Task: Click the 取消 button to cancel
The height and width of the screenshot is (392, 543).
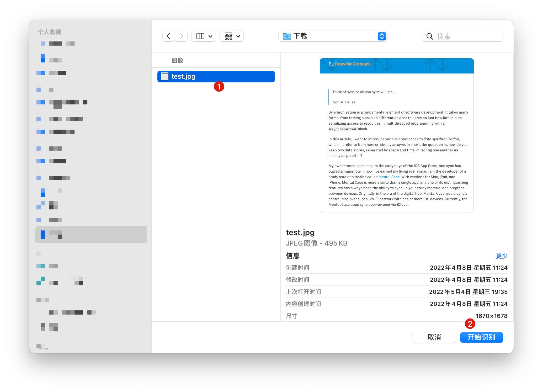Action: pyautogui.click(x=434, y=337)
